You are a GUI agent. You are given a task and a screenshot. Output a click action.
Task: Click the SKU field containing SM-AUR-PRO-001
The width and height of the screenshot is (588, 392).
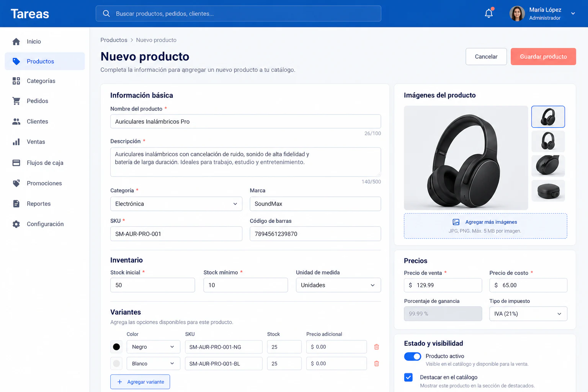click(176, 234)
